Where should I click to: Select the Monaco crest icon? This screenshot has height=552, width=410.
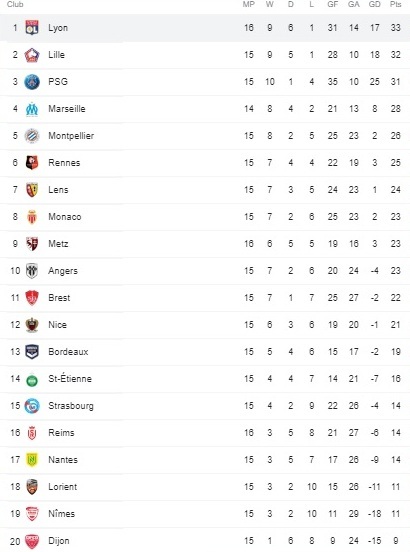click(x=32, y=217)
